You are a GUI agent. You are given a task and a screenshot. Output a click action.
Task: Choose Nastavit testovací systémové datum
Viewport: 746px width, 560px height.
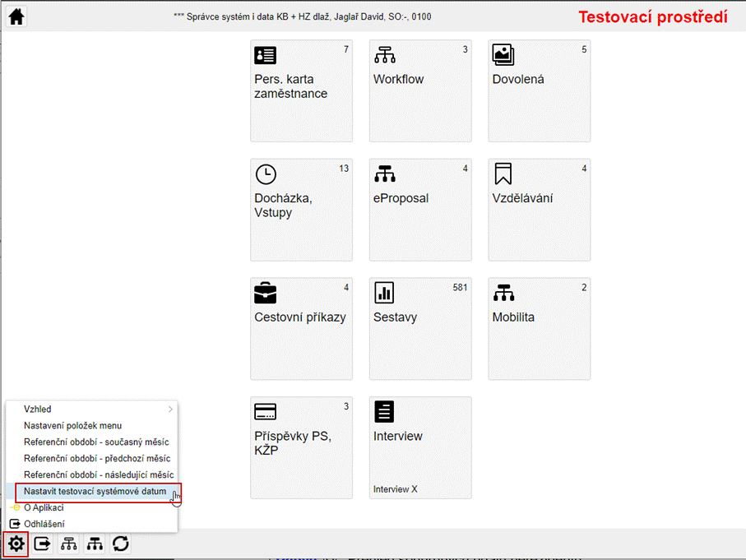95,492
